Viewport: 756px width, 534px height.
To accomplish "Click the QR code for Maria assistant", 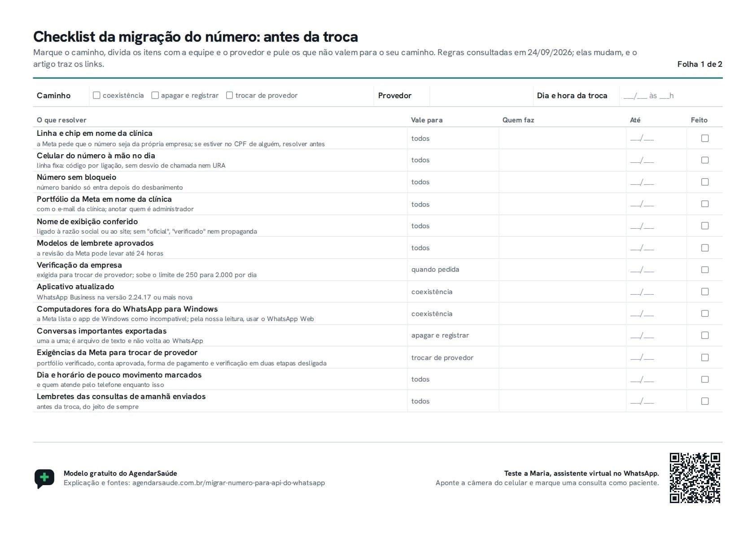I will 695,478.
